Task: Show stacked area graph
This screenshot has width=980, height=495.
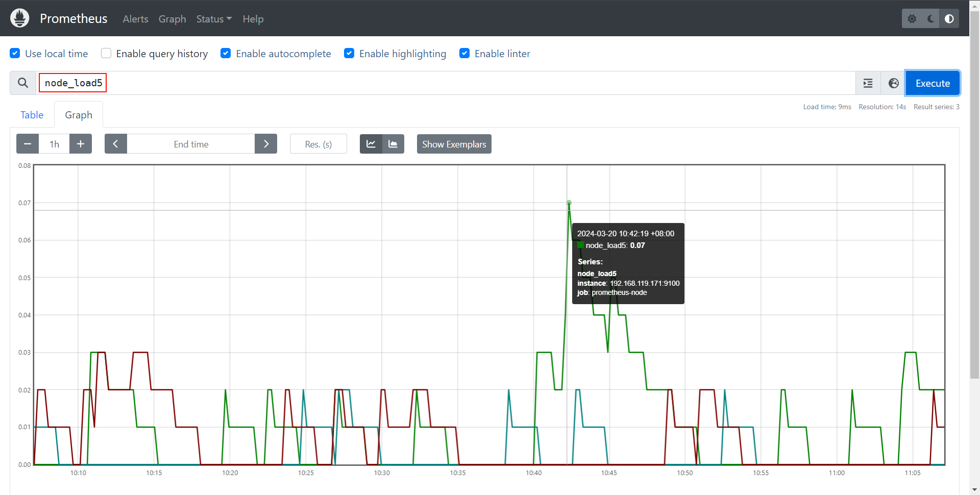Action: [x=393, y=144]
